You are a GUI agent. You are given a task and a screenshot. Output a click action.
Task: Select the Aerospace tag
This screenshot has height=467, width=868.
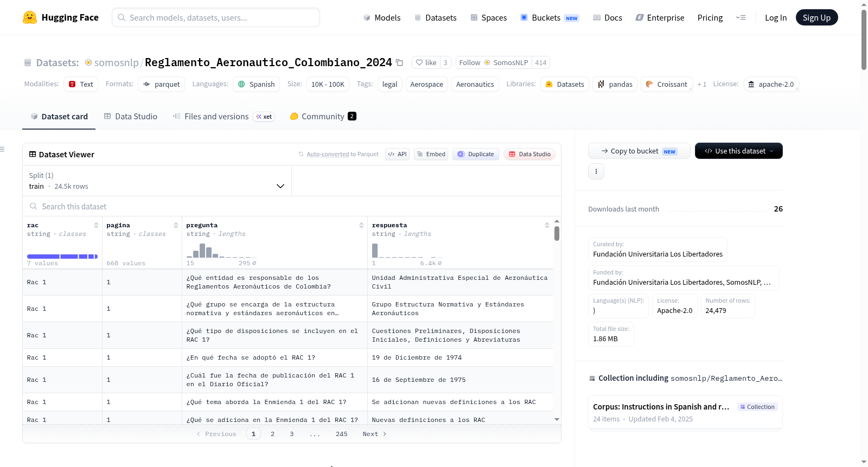[x=426, y=84]
